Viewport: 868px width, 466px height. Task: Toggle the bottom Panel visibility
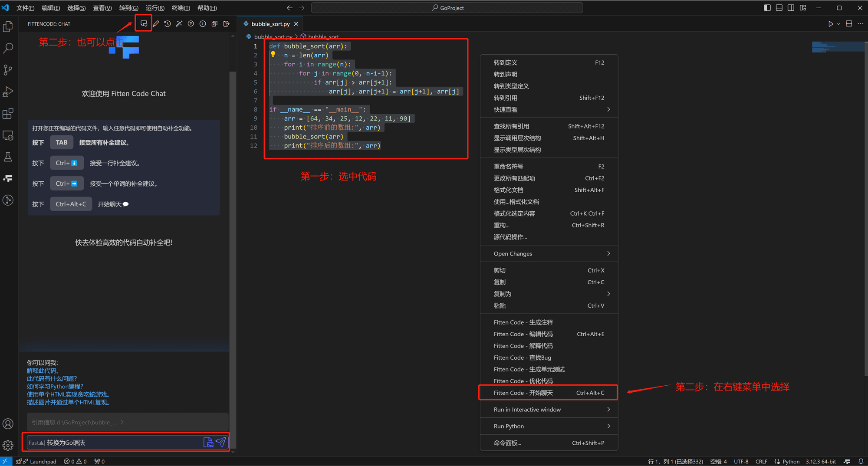click(779, 8)
